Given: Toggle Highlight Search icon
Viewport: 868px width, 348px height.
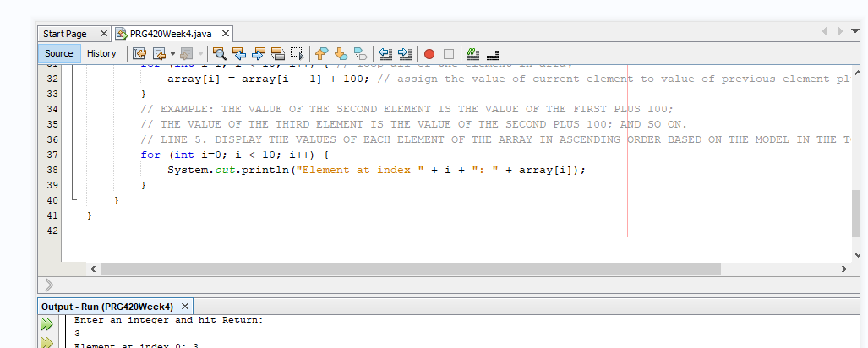Looking at the screenshot, I should pos(278,54).
